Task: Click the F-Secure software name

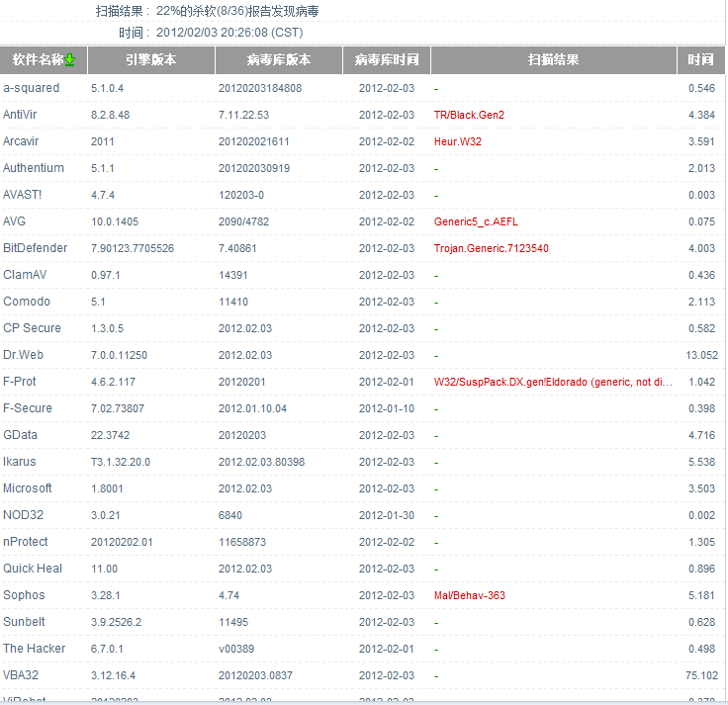Action: [28, 408]
